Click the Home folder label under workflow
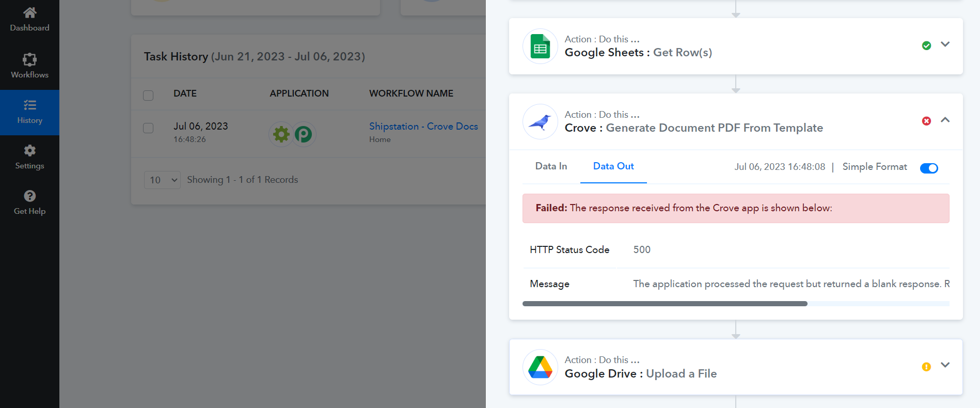The width and height of the screenshot is (980, 408). pos(380,139)
